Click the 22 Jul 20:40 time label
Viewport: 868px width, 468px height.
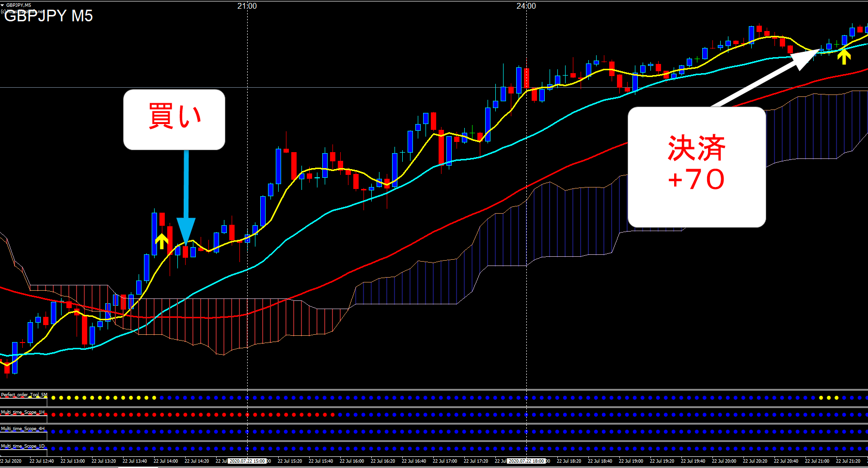click(x=786, y=461)
